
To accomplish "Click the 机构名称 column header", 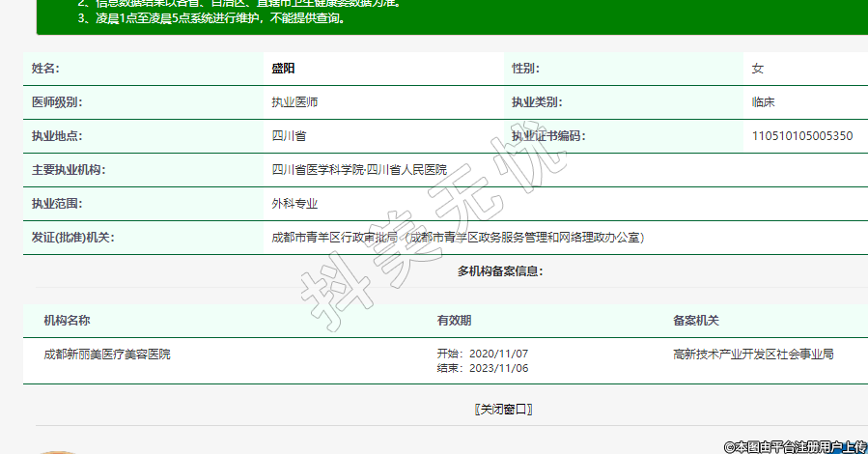I will click(67, 321).
